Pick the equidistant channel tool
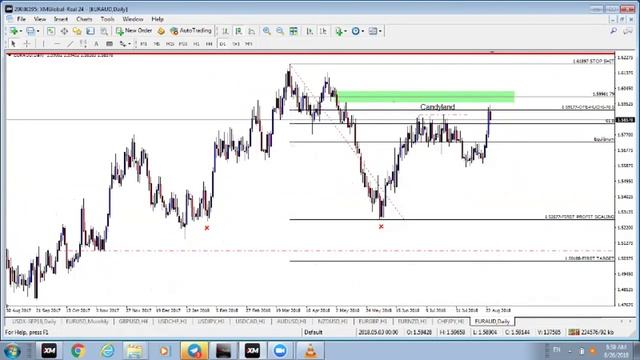The width and height of the screenshot is (640, 360). point(83,44)
